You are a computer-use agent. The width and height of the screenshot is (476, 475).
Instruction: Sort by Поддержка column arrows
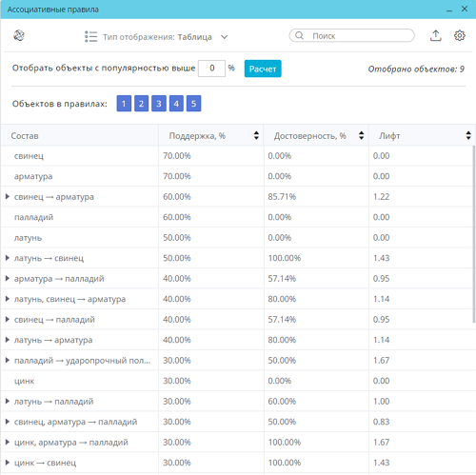256,135
